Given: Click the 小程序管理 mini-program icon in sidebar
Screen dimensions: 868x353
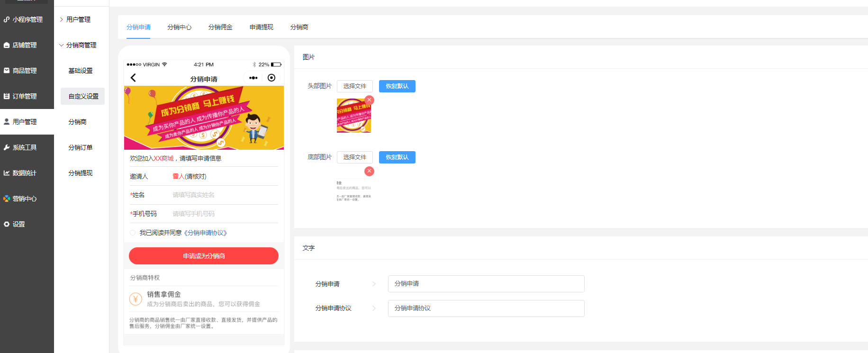Looking at the screenshot, I should point(7,19).
